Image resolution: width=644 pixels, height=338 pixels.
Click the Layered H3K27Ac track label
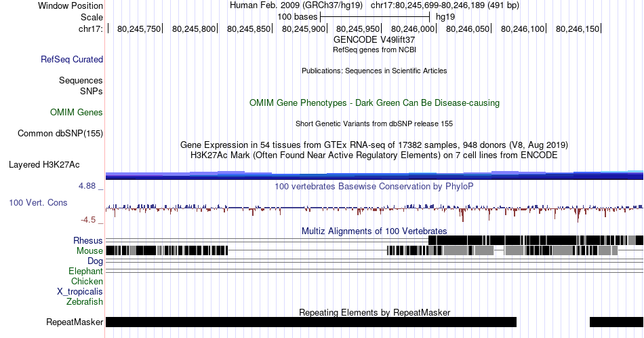[44, 164]
